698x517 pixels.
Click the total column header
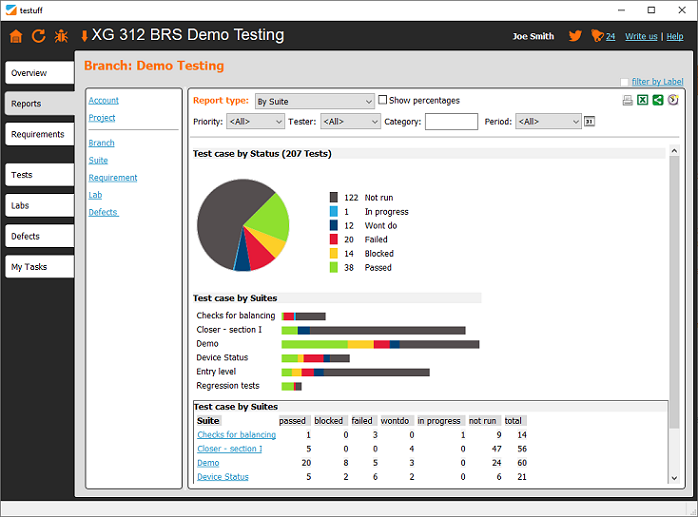coord(513,421)
